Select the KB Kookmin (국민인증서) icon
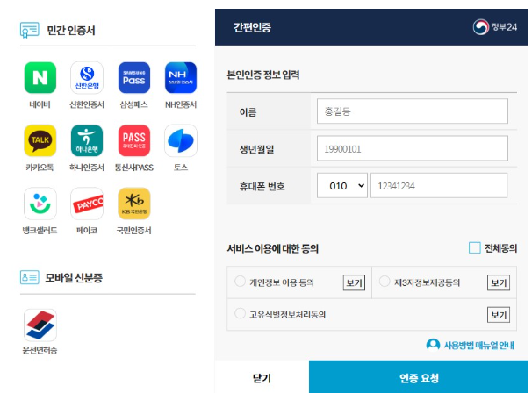The width and height of the screenshot is (532, 393). pos(134,204)
